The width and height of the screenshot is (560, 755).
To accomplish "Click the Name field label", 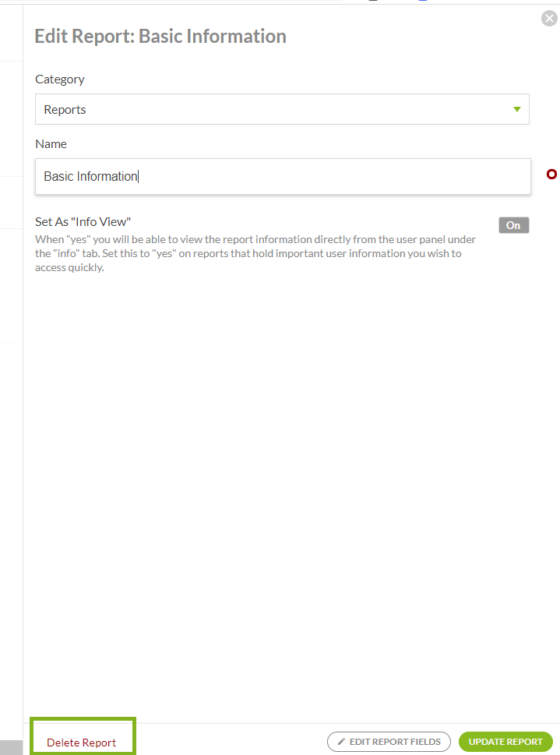I will click(51, 144).
